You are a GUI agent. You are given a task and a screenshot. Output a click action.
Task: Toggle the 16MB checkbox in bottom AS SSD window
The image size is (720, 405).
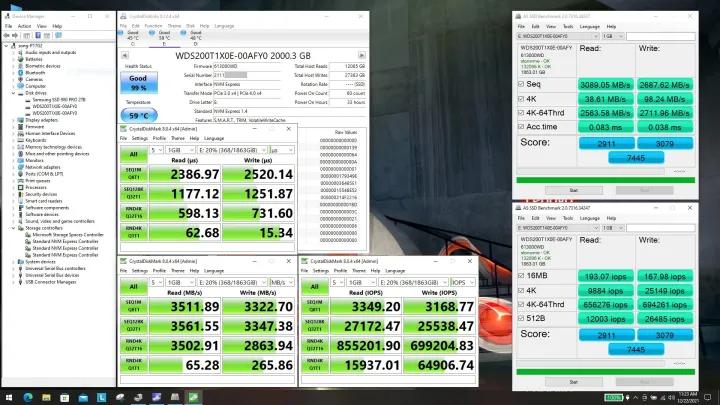(x=521, y=276)
